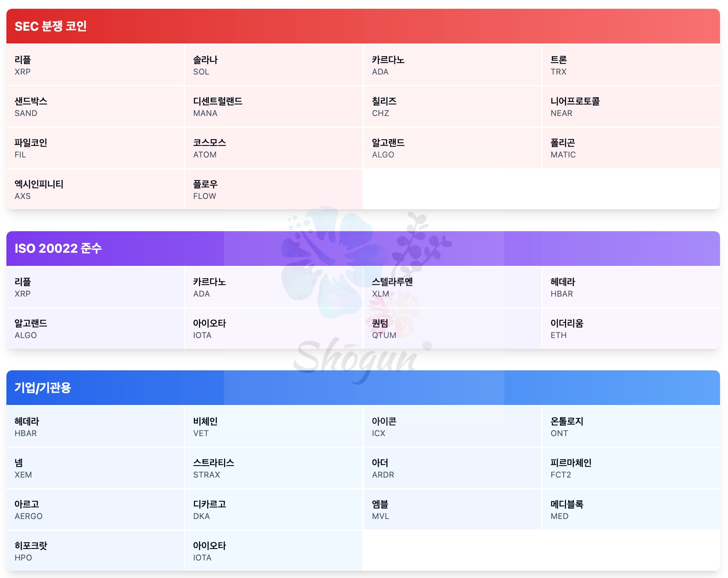The height and width of the screenshot is (578, 728).
Task: Click the 아이오타 IOTA card under ISO 20022
Action: (273, 328)
